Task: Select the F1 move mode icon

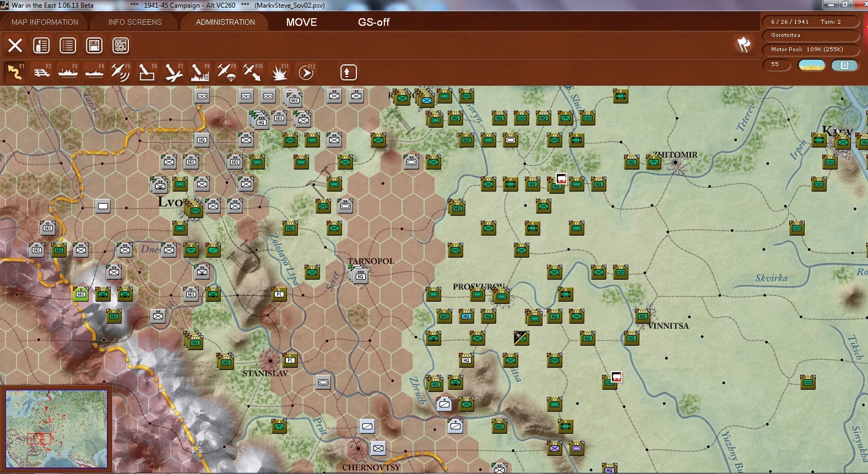Action: 15,72
